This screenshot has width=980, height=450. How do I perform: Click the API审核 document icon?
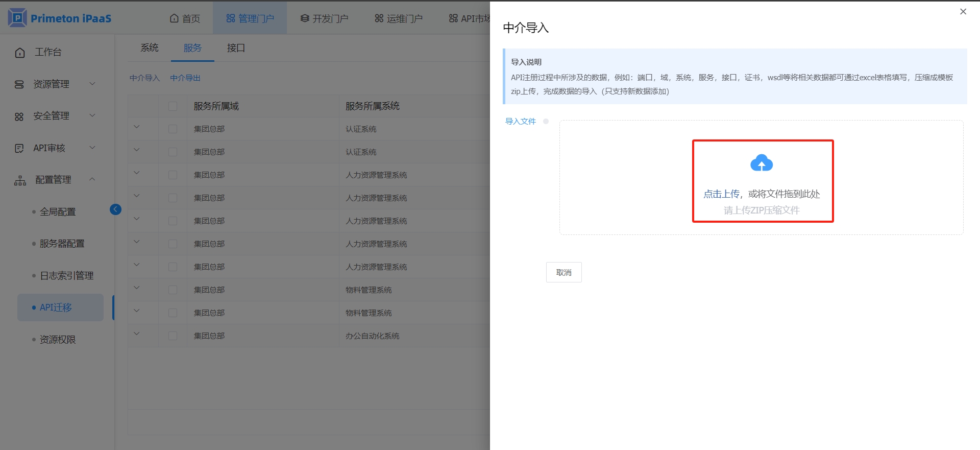click(19, 148)
